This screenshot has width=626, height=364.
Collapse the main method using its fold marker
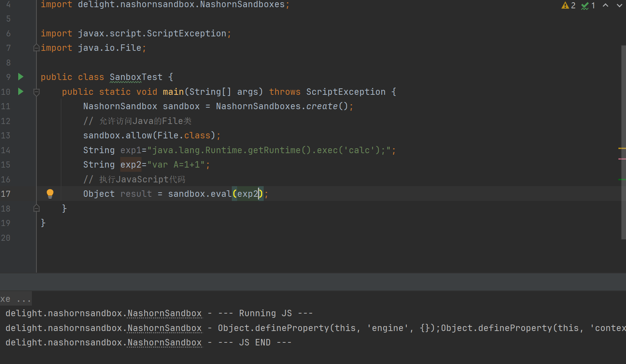pos(36,92)
